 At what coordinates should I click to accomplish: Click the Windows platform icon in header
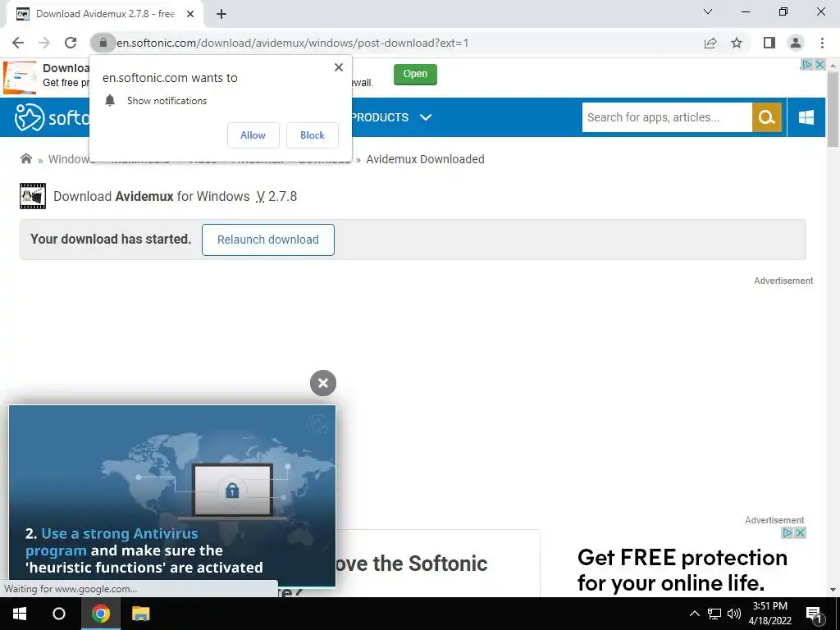point(806,117)
